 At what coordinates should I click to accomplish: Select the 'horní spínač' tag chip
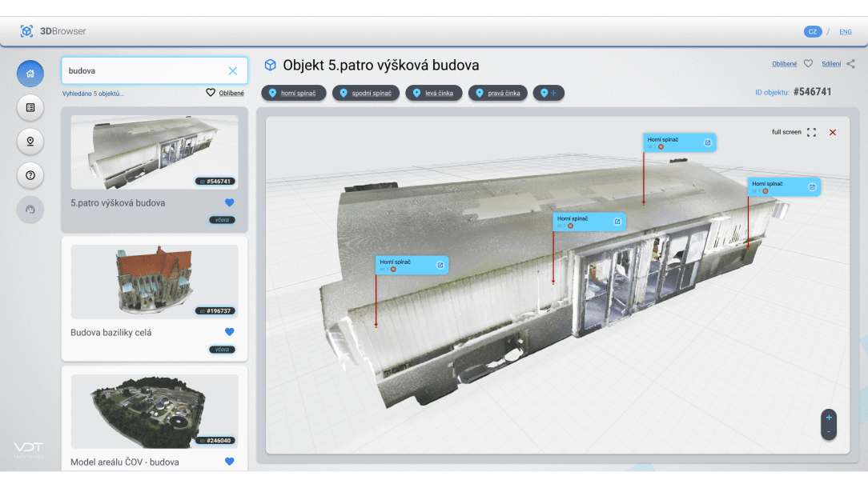click(293, 93)
